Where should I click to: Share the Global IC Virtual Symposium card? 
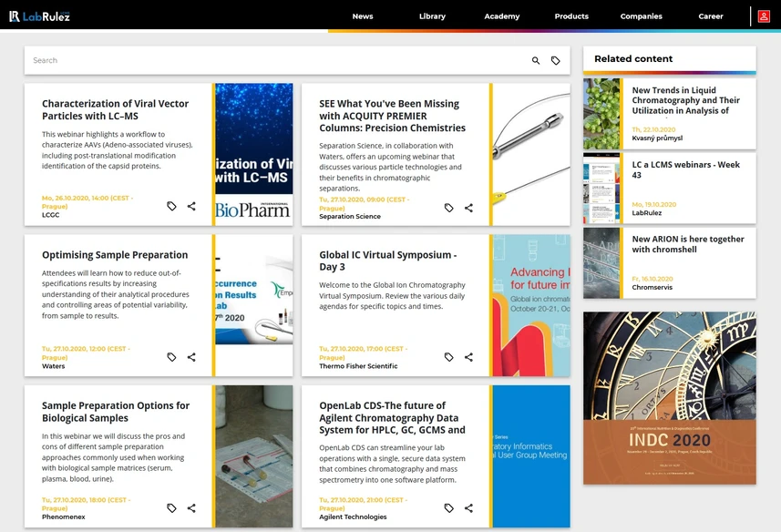coord(468,357)
